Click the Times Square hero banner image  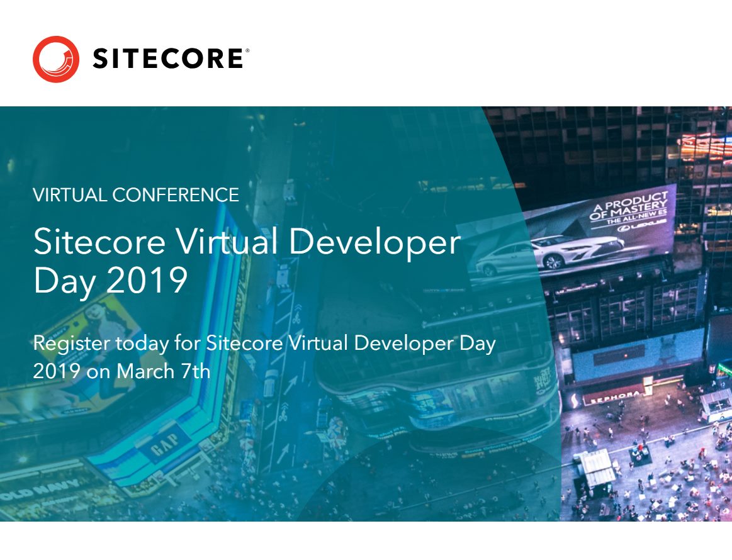coord(366,313)
